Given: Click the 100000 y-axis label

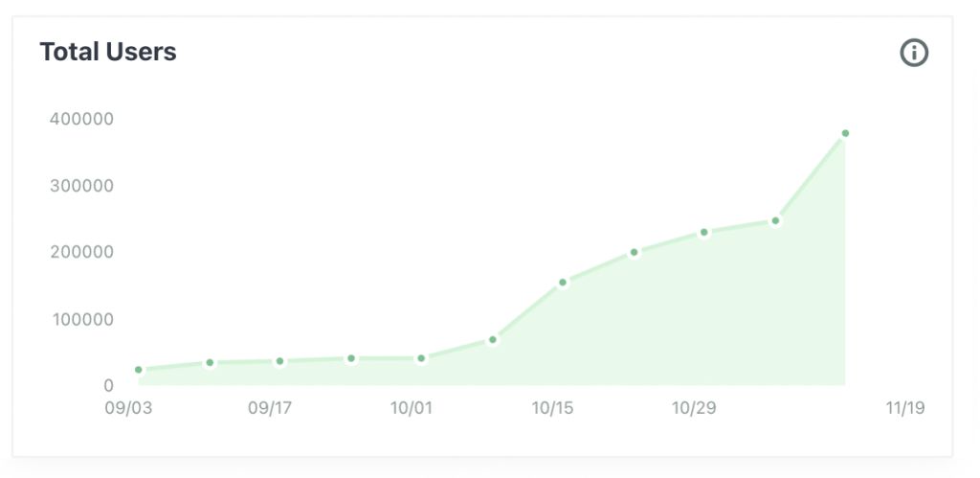Looking at the screenshot, I should point(83,320).
